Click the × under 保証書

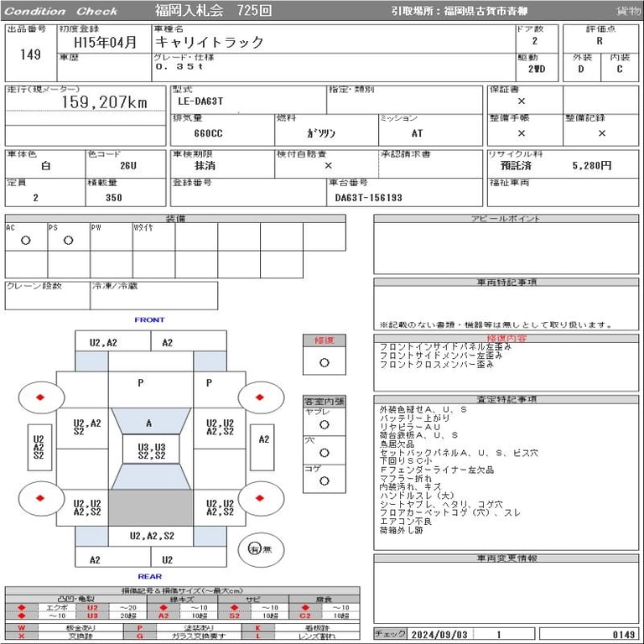[522, 101]
